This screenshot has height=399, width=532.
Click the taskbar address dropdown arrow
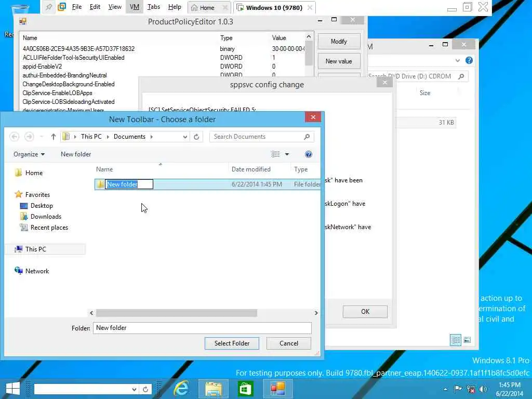pyautogui.click(x=135, y=389)
